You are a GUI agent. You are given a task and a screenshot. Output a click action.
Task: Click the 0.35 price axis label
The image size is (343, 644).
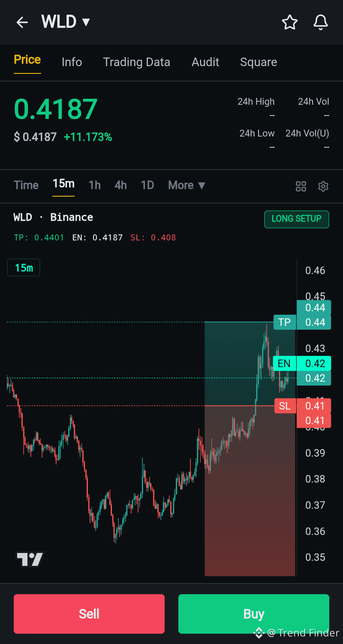pyautogui.click(x=315, y=557)
